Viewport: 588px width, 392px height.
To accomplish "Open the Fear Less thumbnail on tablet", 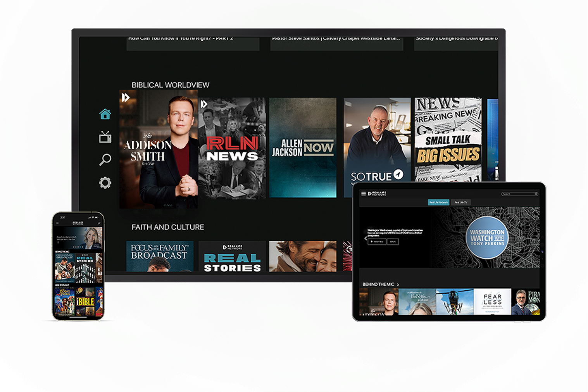I will coord(492,301).
